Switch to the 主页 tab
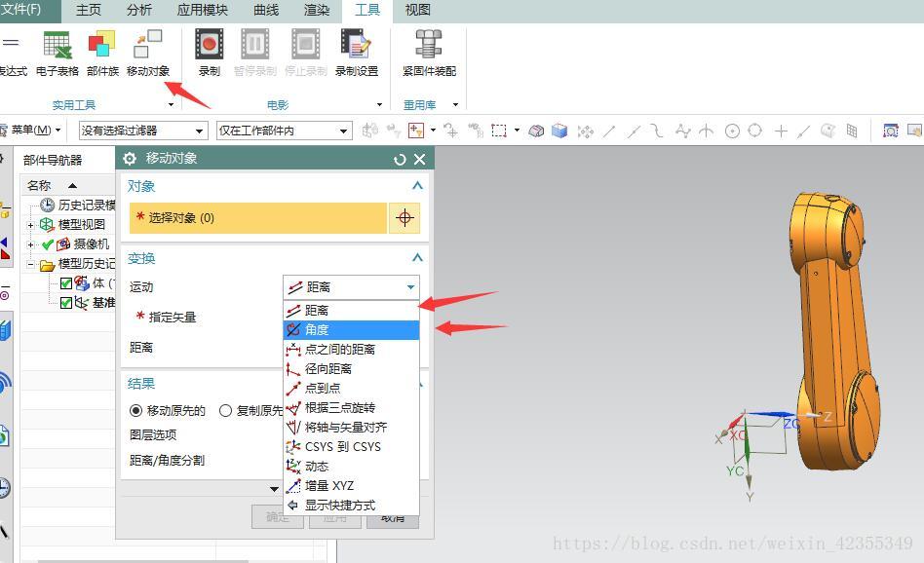The image size is (924, 563). (89, 10)
